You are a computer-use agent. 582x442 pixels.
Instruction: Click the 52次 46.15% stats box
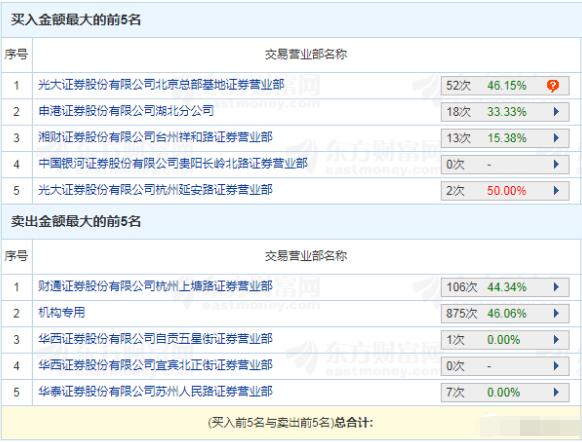(x=505, y=86)
